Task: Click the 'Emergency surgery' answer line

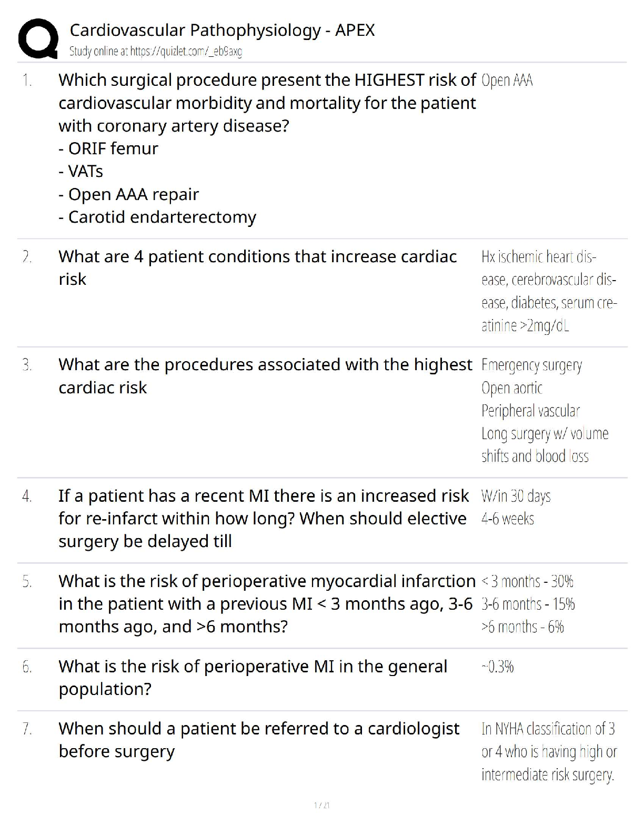Action: (531, 365)
